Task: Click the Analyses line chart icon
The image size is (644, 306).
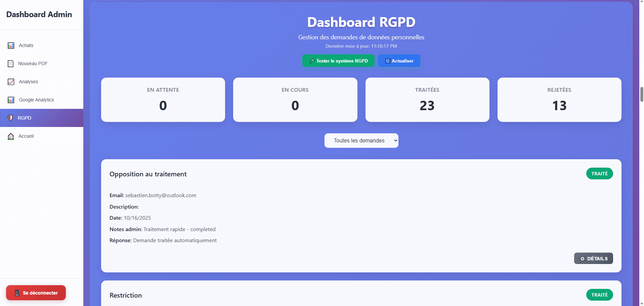Action: click(11, 82)
